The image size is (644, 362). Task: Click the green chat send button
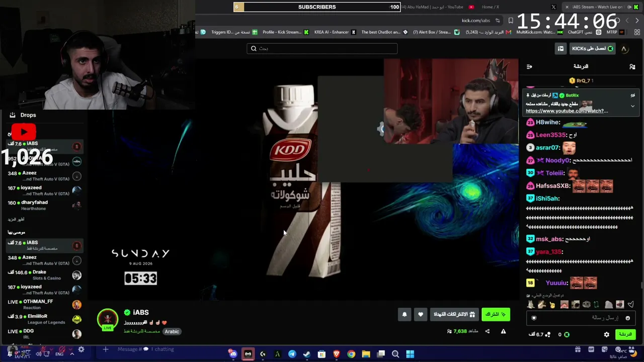point(625,334)
